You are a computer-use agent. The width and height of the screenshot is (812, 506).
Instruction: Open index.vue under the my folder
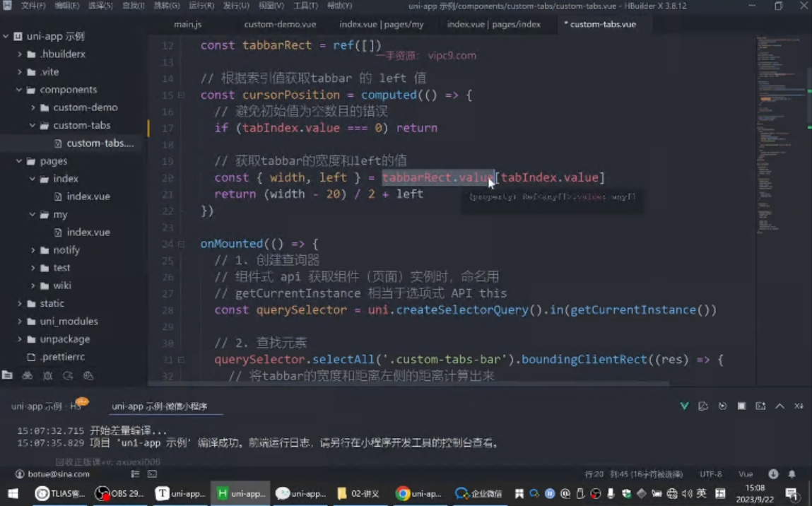pos(88,232)
